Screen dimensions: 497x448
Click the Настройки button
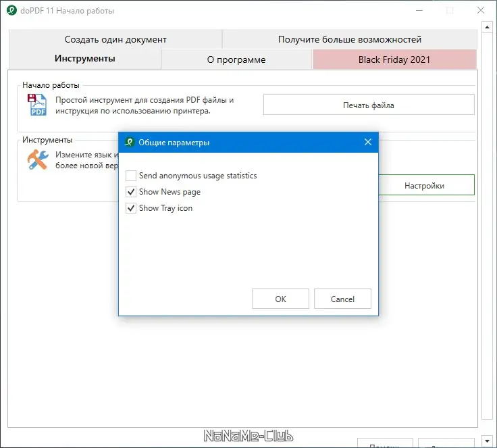(426, 185)
